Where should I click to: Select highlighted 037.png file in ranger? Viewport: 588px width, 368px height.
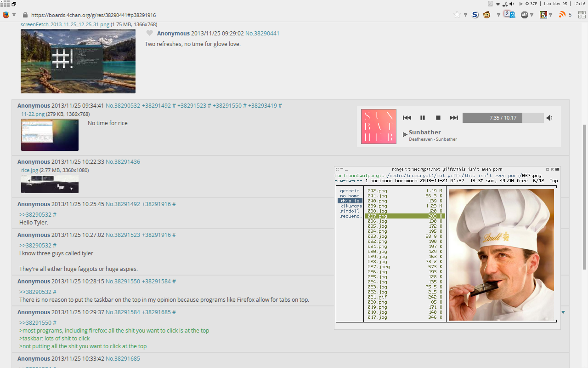coord(405,216)
